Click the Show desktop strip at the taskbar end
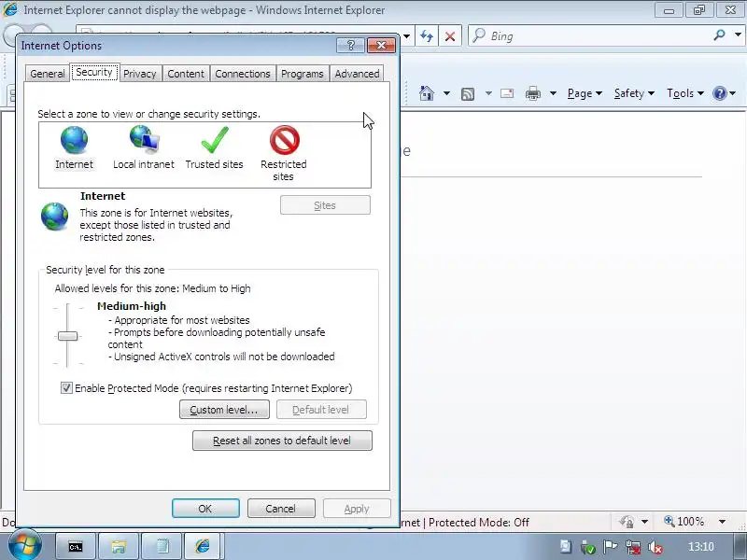This screenshot has height=560, width=747. tap(740, 547)
